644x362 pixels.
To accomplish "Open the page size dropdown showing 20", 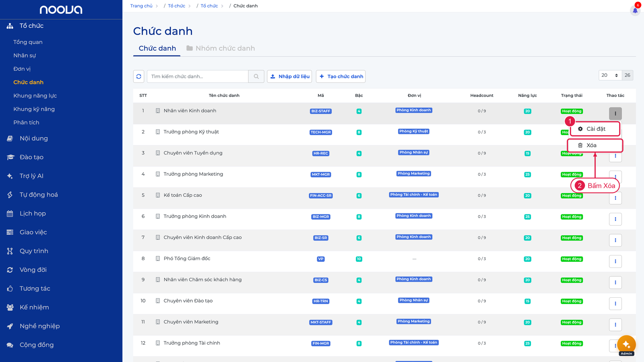I will click(x=610, y=75).
